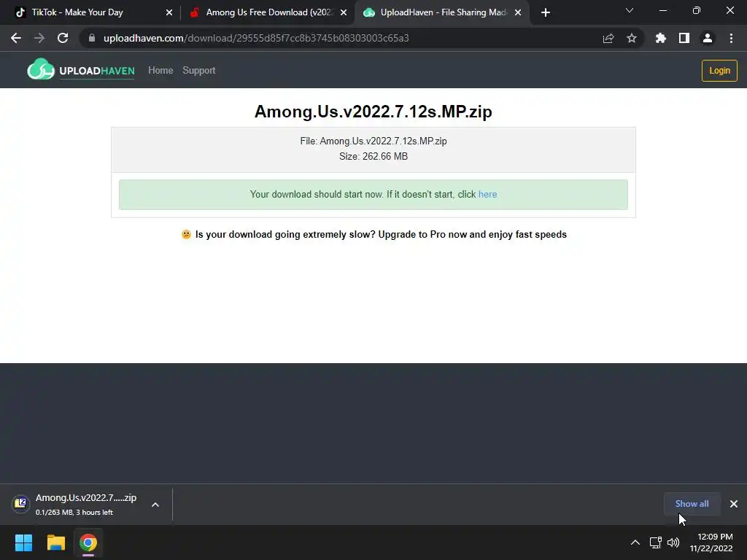Click the browser forward arrow
The width and height of the screenshot is (747, 560).
coord(39,38)
